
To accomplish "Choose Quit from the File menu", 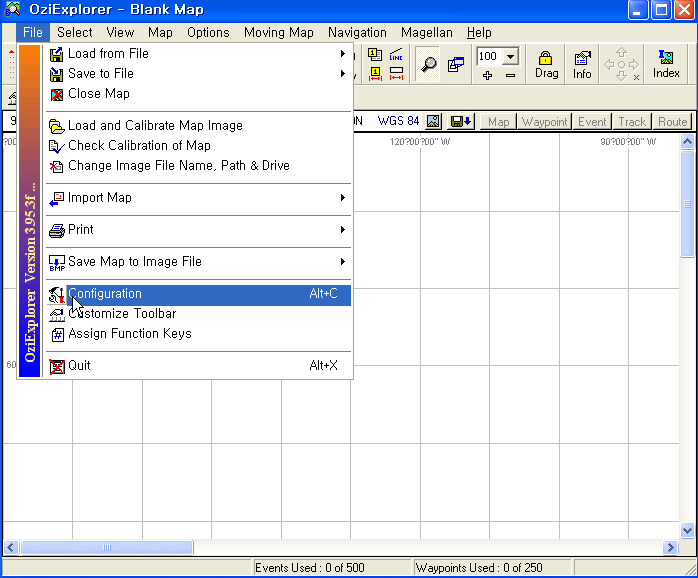I will pos(199,366).
